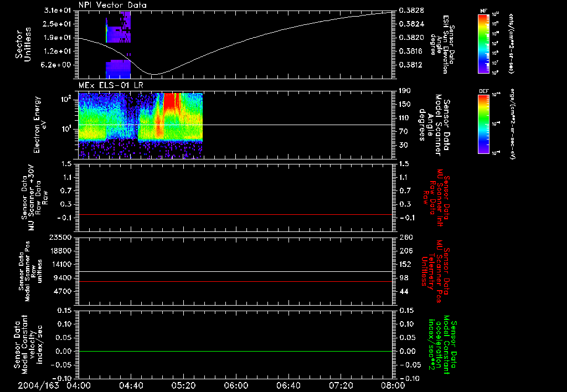Click the 1.9e+01 sector tick label
This screenshot has width=567, height=392.
[x=58, y=38]
